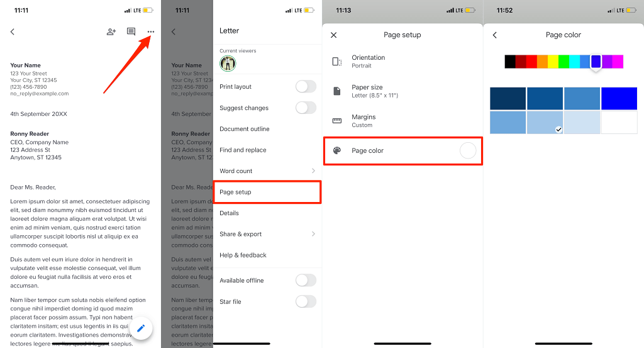Screen dimensions: 644x348
Task: Toggle Suggest changes on
Action: click(306, 108)
